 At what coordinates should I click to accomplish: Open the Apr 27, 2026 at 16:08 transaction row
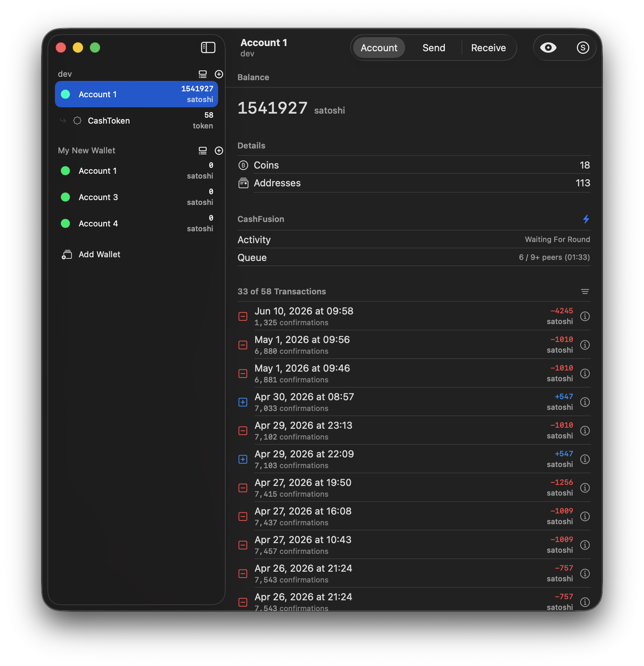point(414,516)
